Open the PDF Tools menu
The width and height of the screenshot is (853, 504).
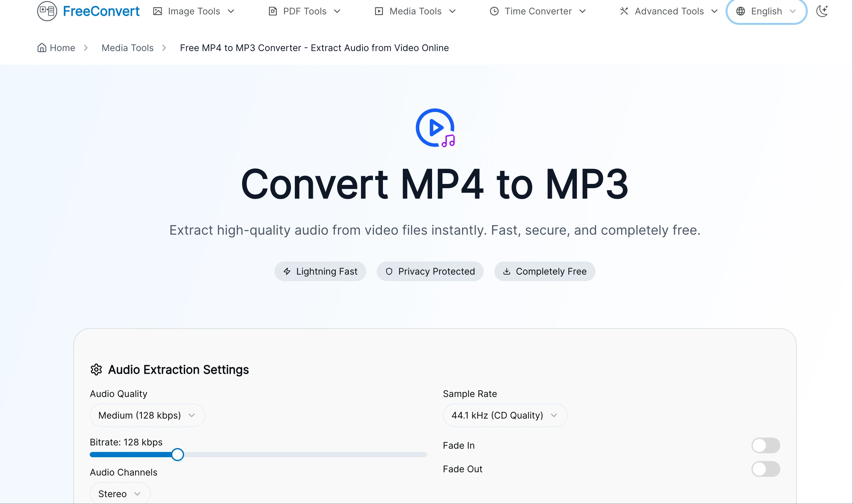[x=305, y=11]
